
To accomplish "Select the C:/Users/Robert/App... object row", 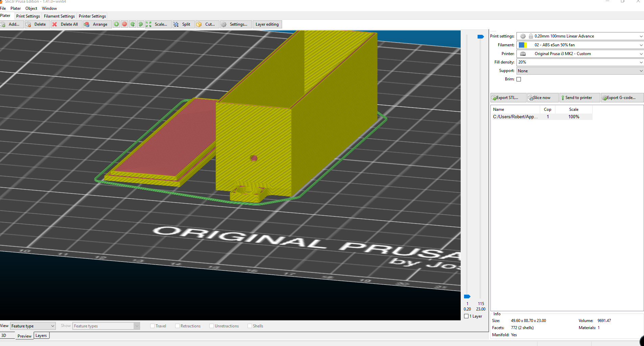I will tap(542, 117).
